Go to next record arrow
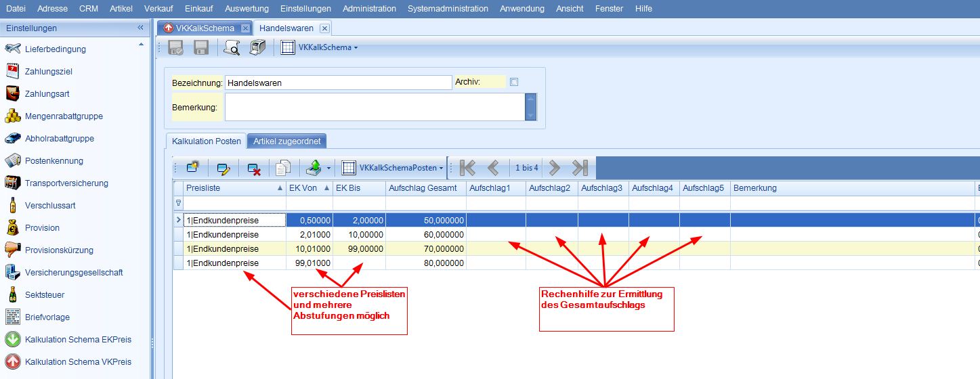980x379 pixels. pos(554,167)
